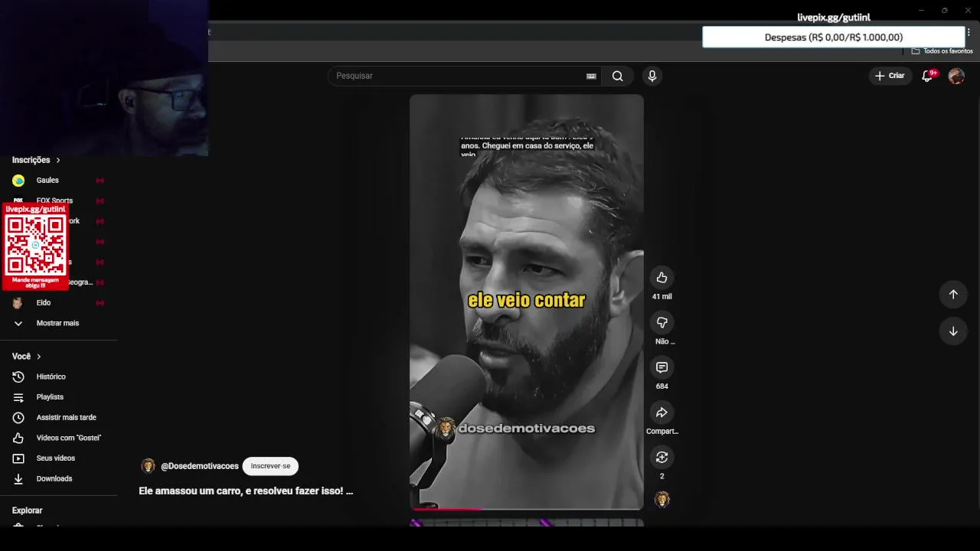980x551 pixels.
Task: Open the remix button showing 2
Action: click(661, 457)
